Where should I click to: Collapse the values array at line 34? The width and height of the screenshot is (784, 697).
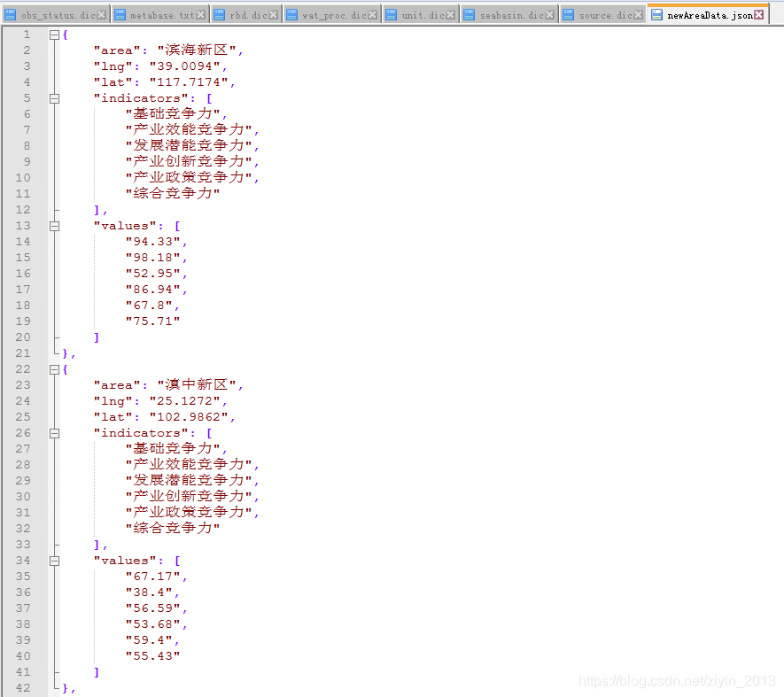pyautogui.click(x=55, y=561)
